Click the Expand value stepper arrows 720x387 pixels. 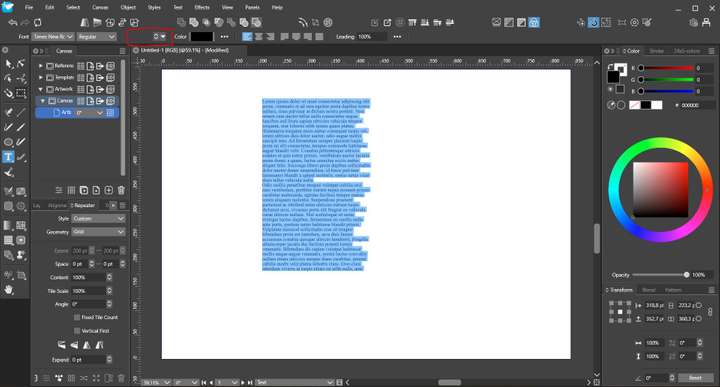(109, 360)
